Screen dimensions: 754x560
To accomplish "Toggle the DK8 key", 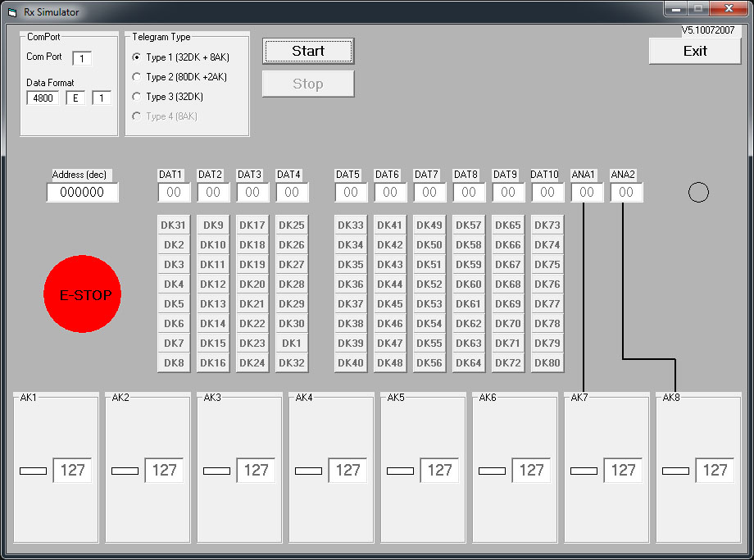I will [174, 362].
